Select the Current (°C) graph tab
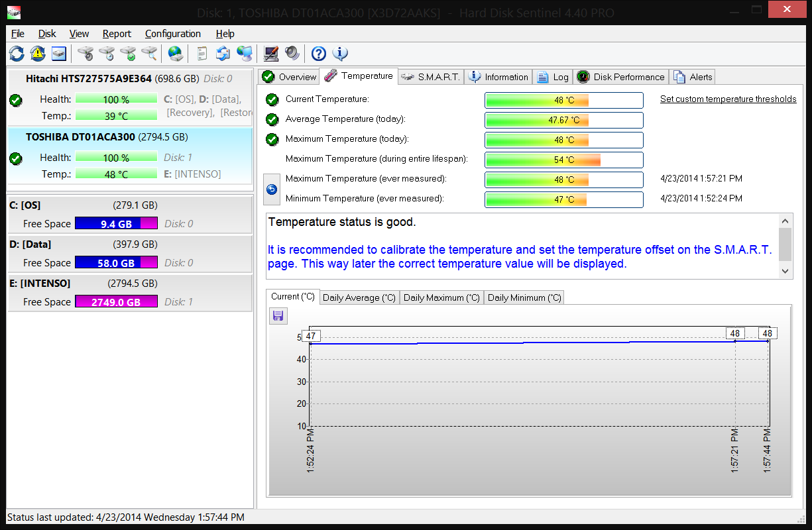The image size is (812, 530). [x=292, y=297]
